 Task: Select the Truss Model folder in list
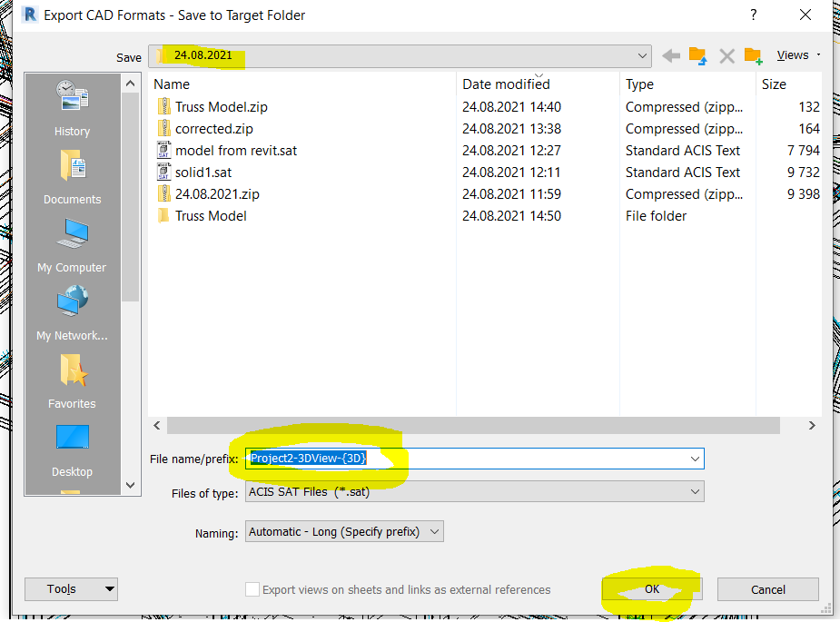[x=211, y=215]
